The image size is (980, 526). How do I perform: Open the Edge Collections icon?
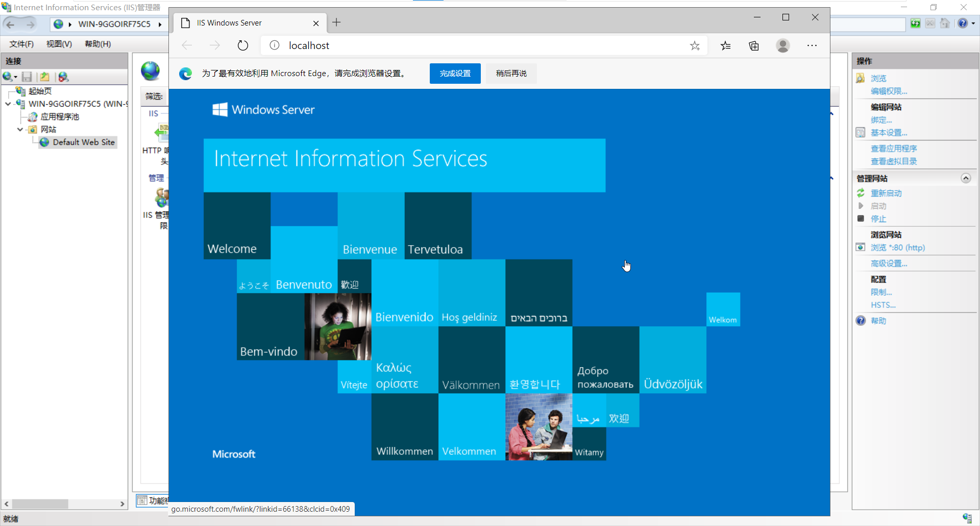[754, 45]
